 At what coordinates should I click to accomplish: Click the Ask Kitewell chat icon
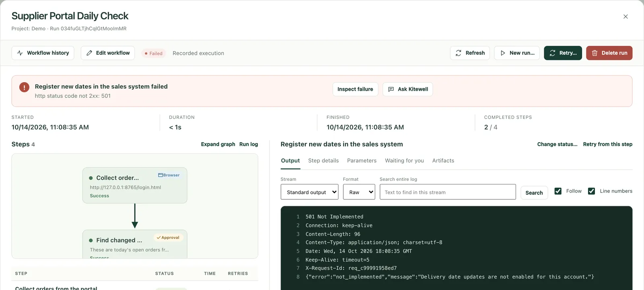click(x=391, y=89)
